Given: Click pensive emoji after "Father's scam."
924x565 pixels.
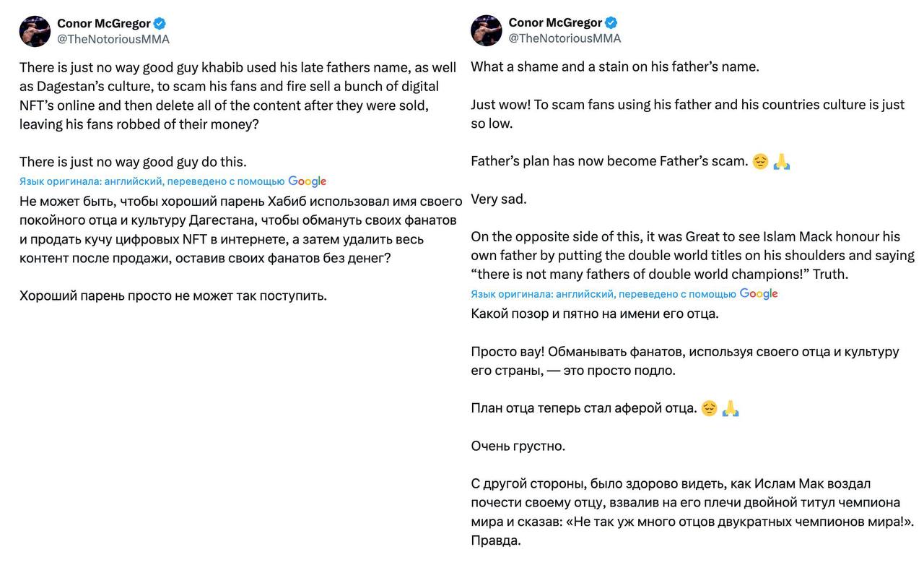Looking at the screenshot, I should click(x=761, y=162).
